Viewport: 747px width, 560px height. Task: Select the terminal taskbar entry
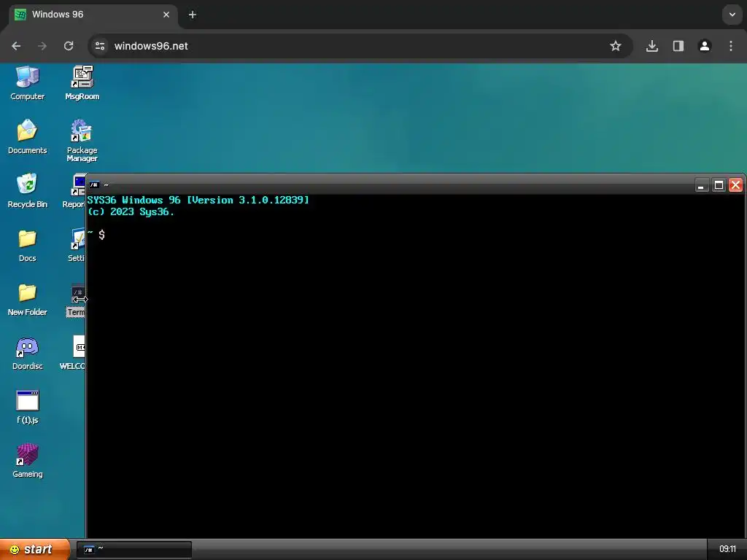pyautogui.click(x=134, y=550)
